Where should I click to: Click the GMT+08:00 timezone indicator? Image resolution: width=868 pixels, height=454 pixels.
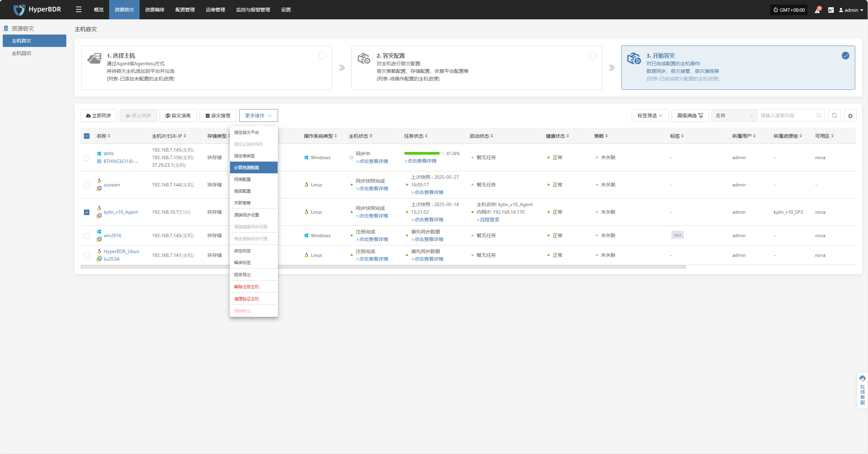click(x=789, y=10)
